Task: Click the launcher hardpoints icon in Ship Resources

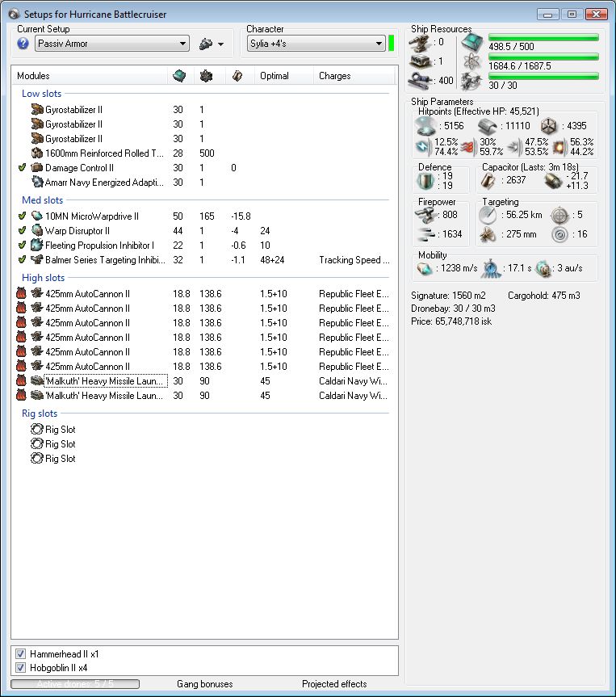Action: [x=420, y=61]
